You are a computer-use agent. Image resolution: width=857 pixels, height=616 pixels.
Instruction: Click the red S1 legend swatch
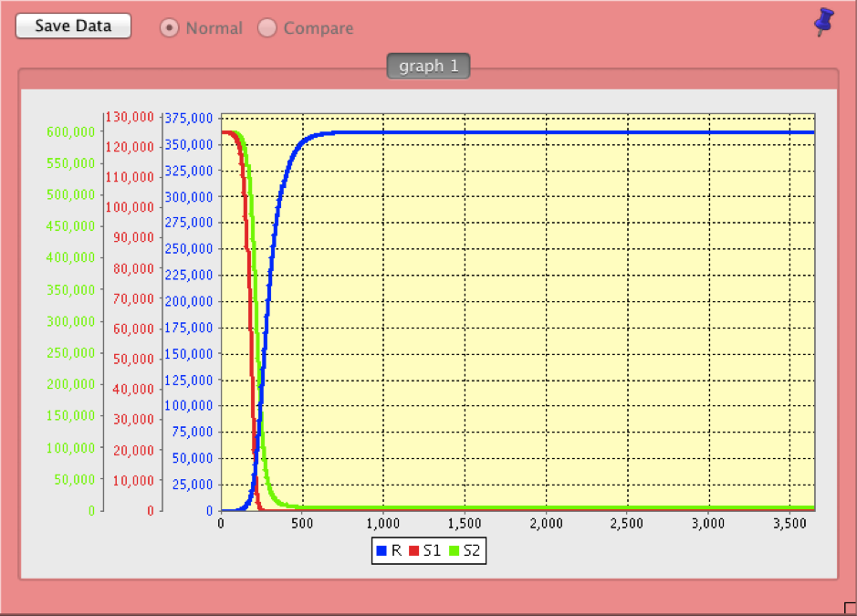413,550
